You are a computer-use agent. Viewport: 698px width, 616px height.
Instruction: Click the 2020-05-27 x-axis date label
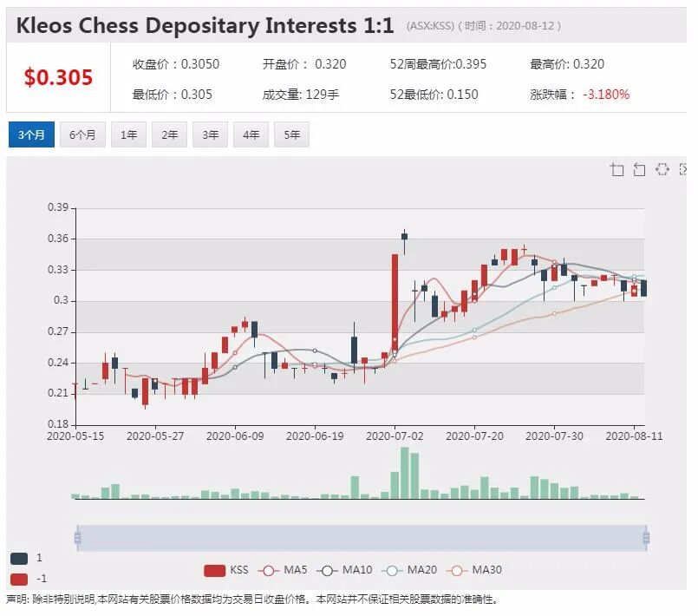[155, 436]
